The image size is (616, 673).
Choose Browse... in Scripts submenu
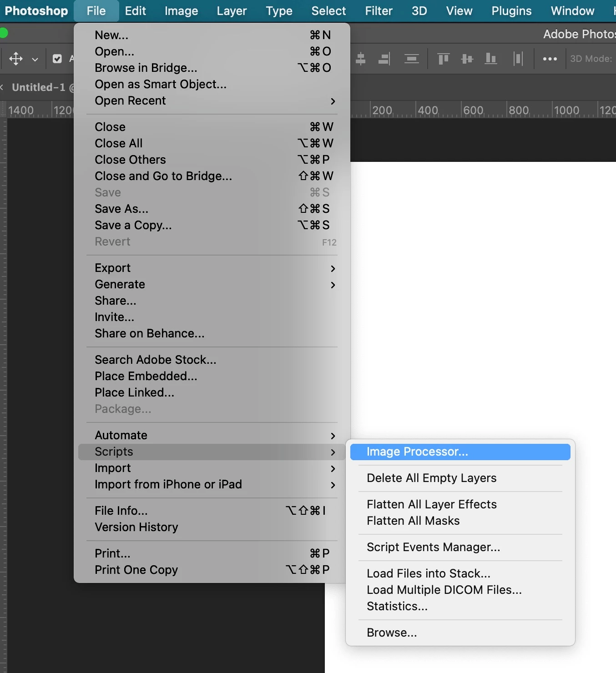tap(460, 633)
